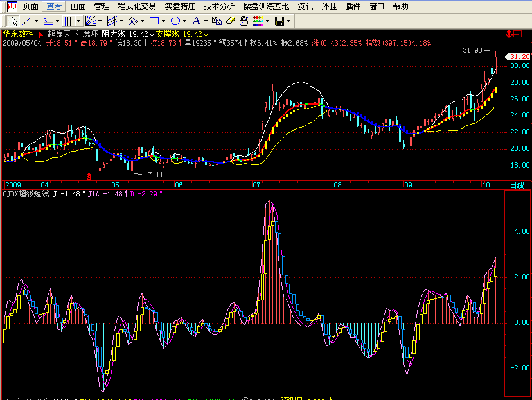Image resolution: width=532 pixels, height=400 pixels.
Task: Select the trend line drawing tool
Action: (x=27, y=21)
